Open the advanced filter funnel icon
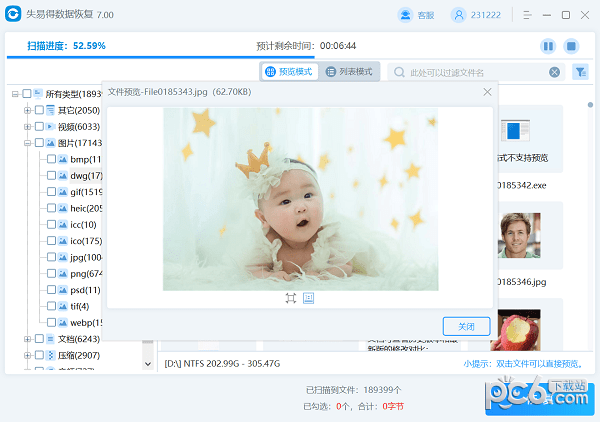 coord(580,72)
